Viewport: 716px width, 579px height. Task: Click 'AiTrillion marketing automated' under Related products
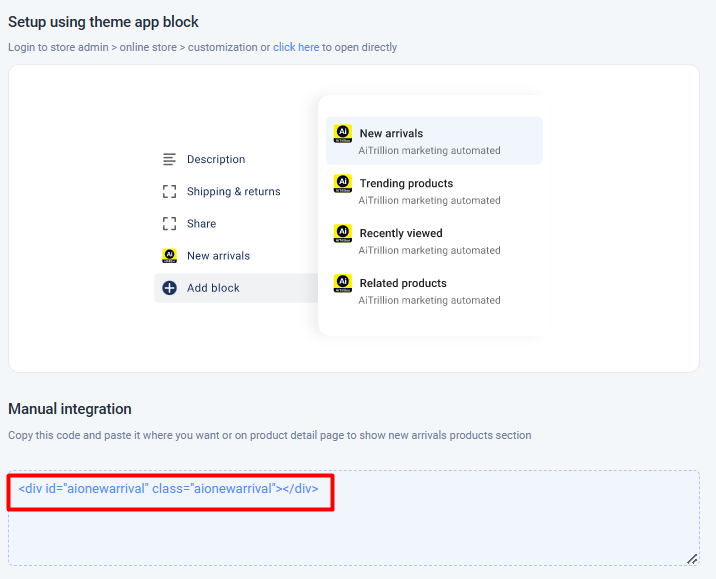click(429, 300)
